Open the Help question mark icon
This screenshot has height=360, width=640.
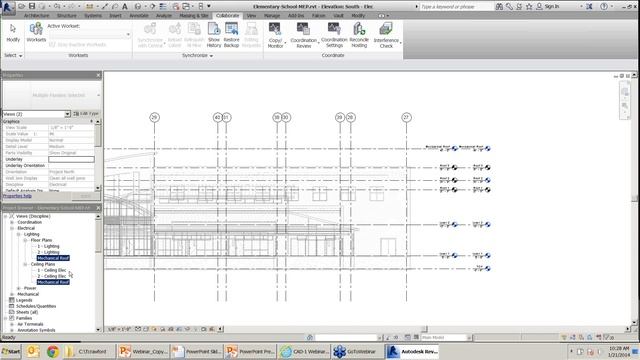tap(604, 7)
